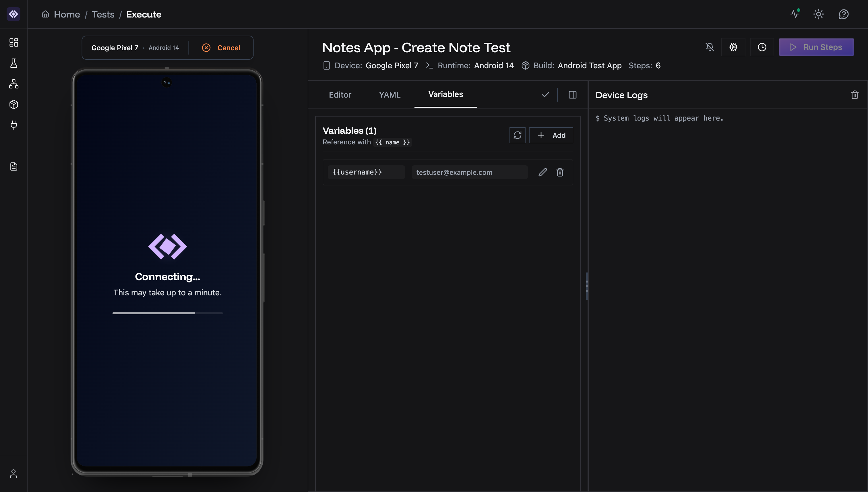Viewport: 868px width, 492px height.
Task: Add a new variable
Action: (x=551, y=135)
